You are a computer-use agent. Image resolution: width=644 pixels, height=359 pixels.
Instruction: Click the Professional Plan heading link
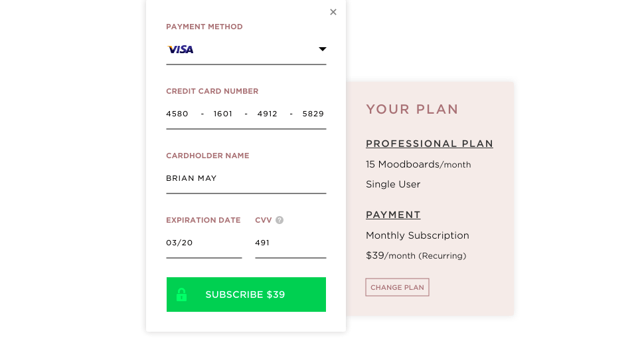429,144
